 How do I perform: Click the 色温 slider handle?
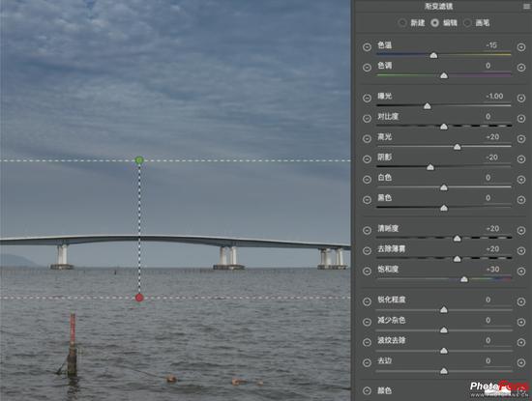tap(433, 55)
